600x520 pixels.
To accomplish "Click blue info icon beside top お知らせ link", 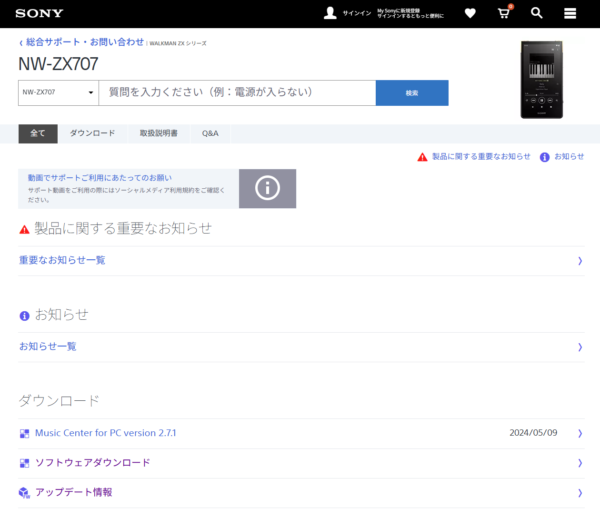I will [545, 157].
